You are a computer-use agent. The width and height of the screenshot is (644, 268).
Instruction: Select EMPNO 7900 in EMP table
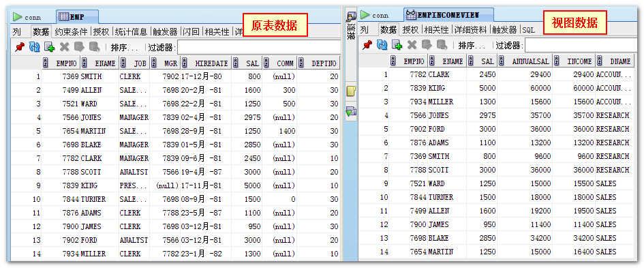(x=61, y=226)
